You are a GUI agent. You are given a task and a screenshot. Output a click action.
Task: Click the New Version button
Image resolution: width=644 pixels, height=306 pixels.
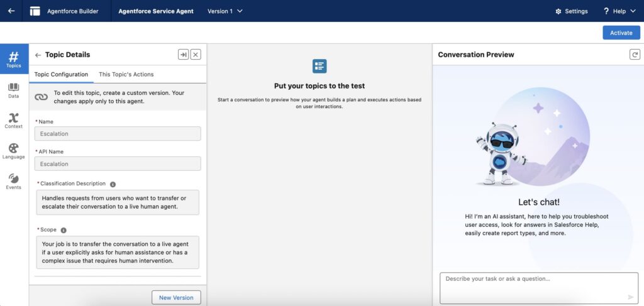176,297
